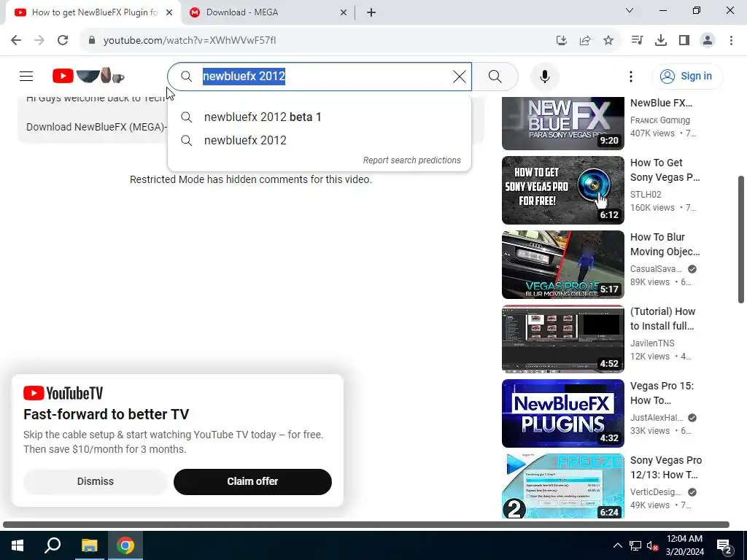Open the taskbar clock and date

pyautogui.click(x=684, y=545)
